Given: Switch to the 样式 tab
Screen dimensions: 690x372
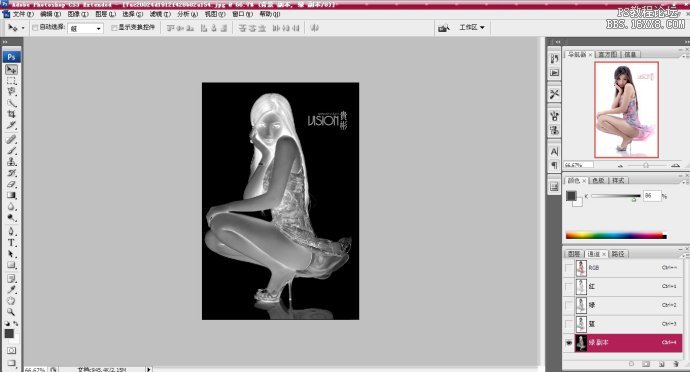Looking at the screenshot, I should click(x=618, y=180).
